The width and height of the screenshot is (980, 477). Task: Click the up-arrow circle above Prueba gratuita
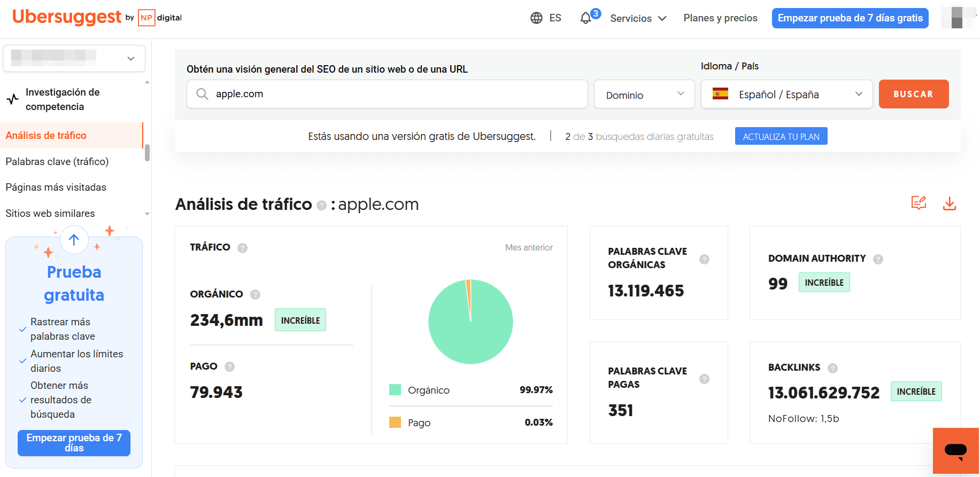tap(74, 240)
